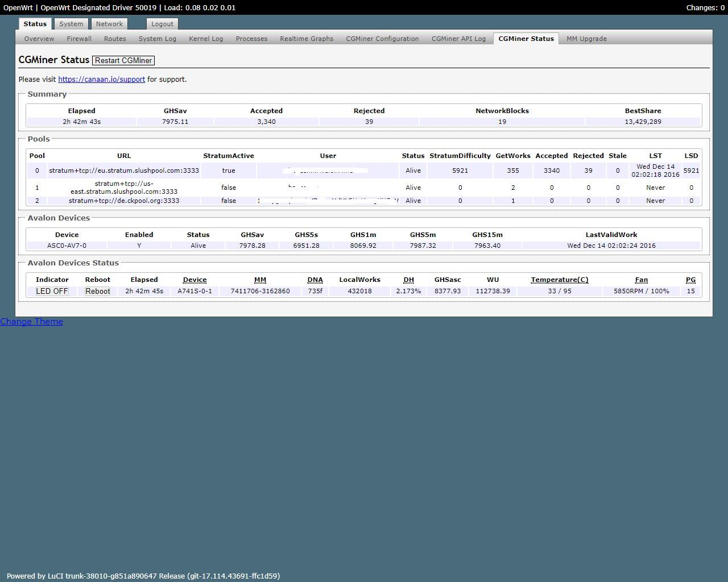
Task: Open the System Log subtab
Action: [x=158, y=39]
